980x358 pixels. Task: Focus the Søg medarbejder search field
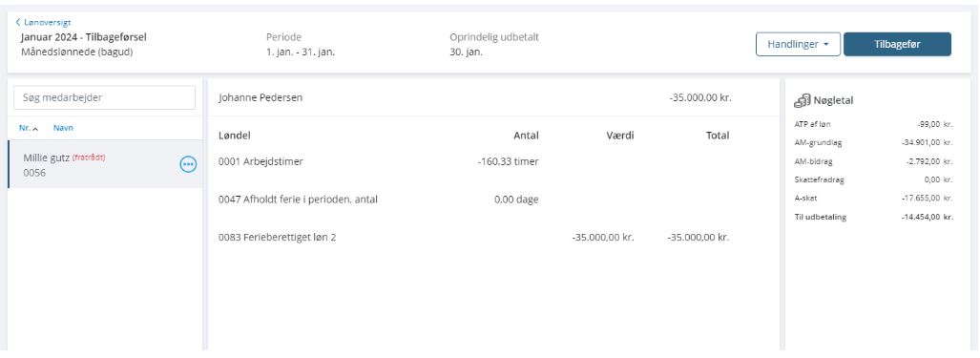[x=104, y=97]
